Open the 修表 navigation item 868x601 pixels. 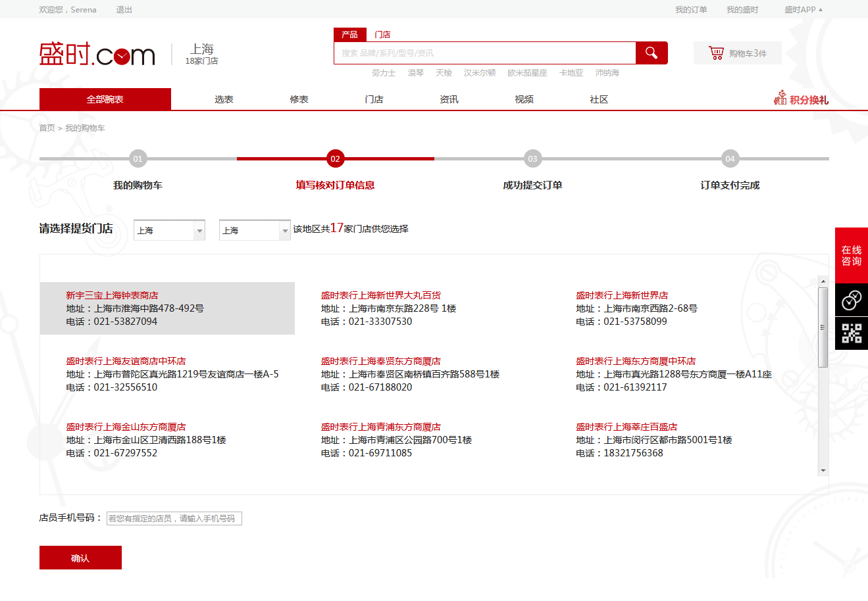coord(299,99)
